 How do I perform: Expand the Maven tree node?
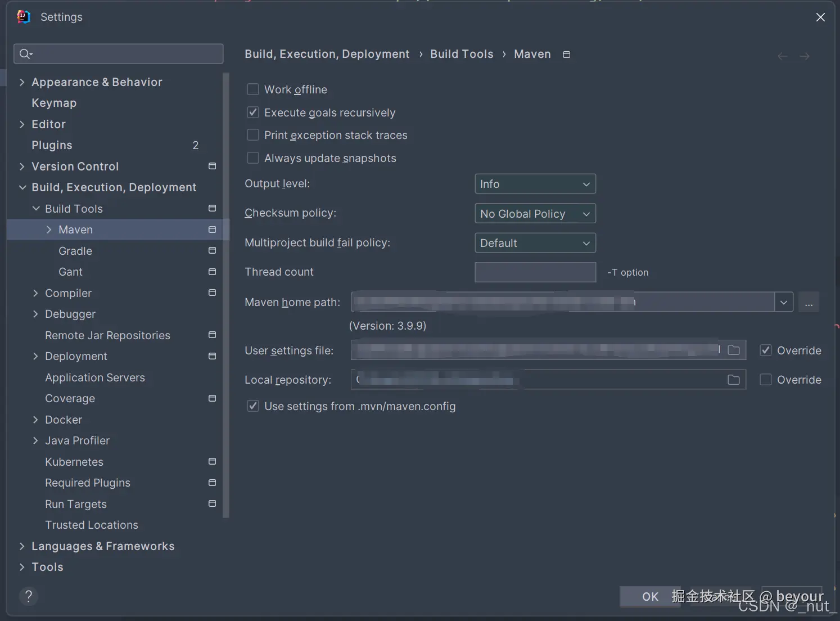point(49,229)
